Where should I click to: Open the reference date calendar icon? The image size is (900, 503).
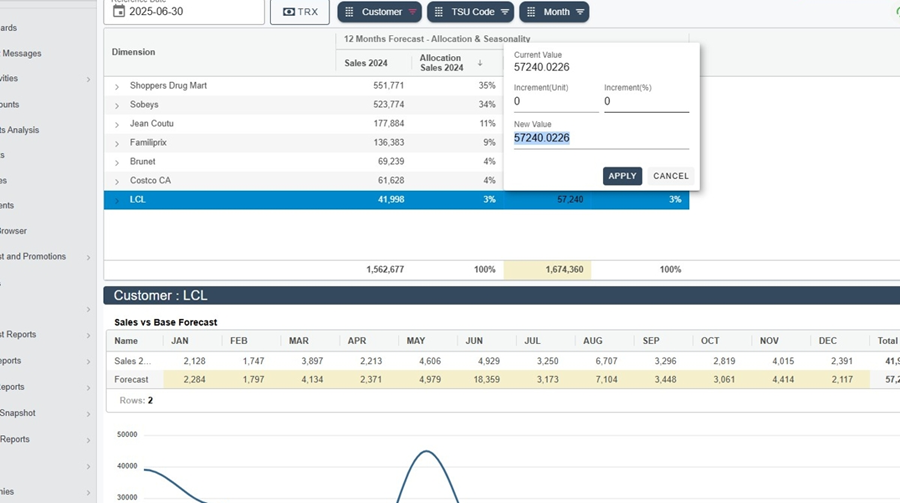coord(119,11)
